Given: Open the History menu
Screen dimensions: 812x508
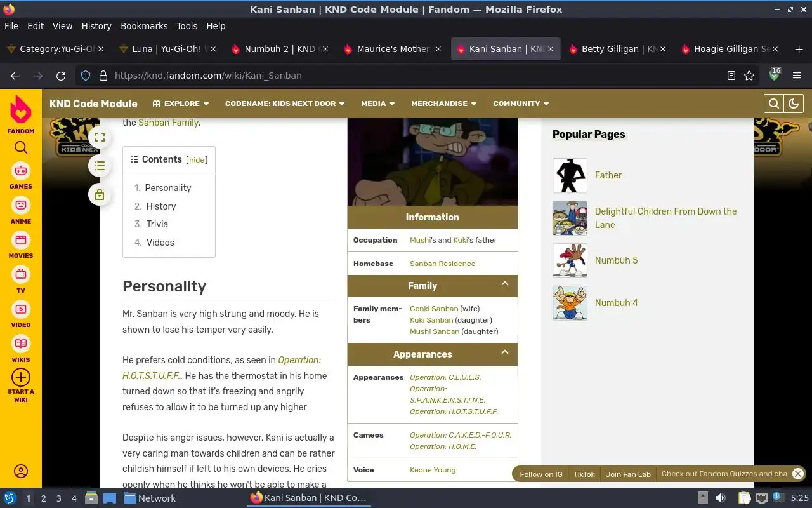Looking at the screenshot, I should tap(96, 26).
